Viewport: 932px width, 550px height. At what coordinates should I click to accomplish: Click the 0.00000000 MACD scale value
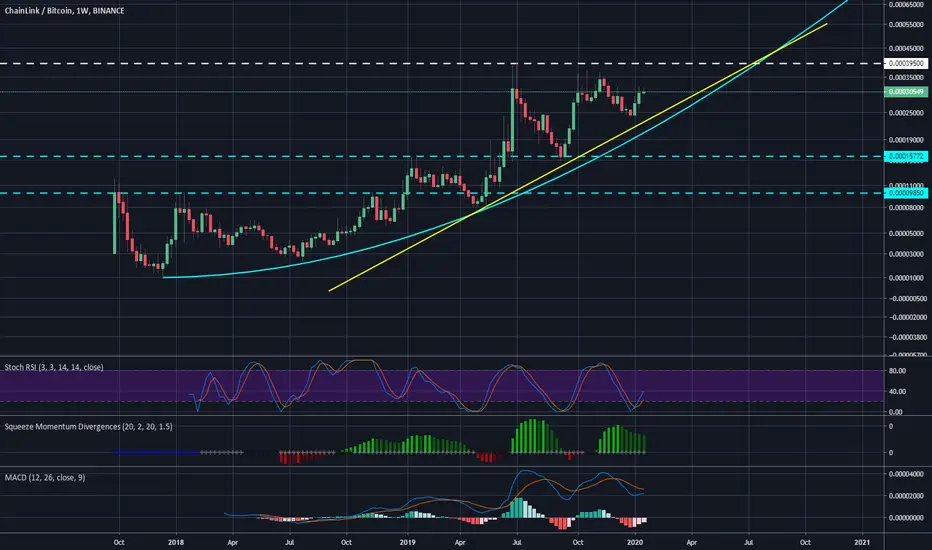pos(906,517)
